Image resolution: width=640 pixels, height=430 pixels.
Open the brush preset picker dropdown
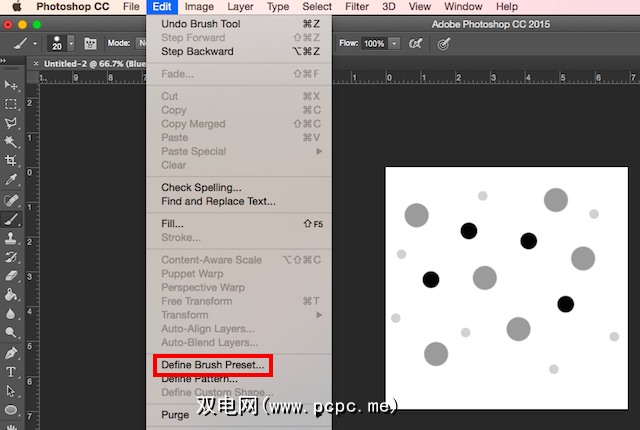pyautogui.click(x=72, y=44)
